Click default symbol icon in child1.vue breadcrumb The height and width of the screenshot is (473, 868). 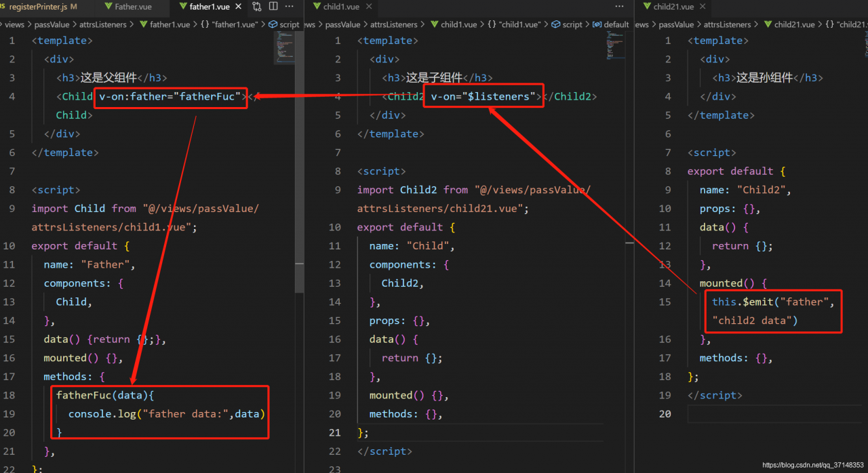[597, 24]
